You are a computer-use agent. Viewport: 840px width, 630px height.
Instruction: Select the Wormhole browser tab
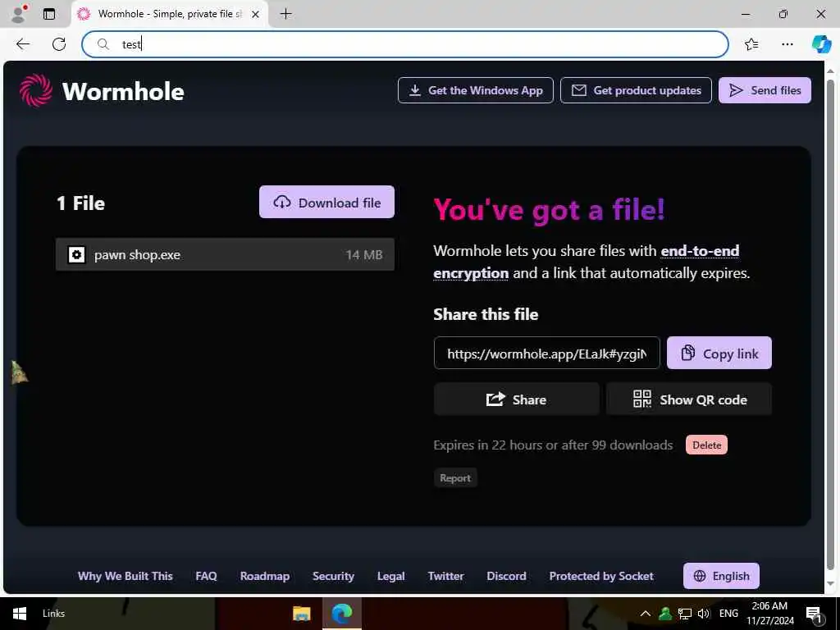click(169, 14)
